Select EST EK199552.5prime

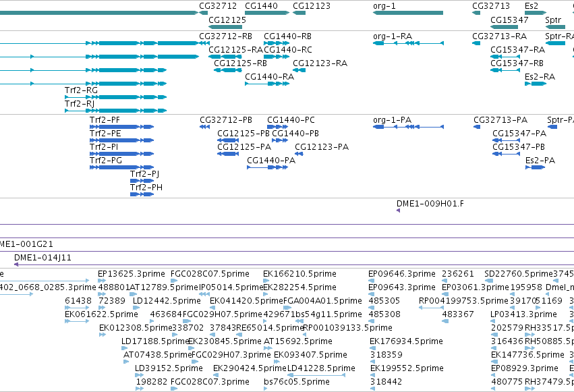pos(373,375)
